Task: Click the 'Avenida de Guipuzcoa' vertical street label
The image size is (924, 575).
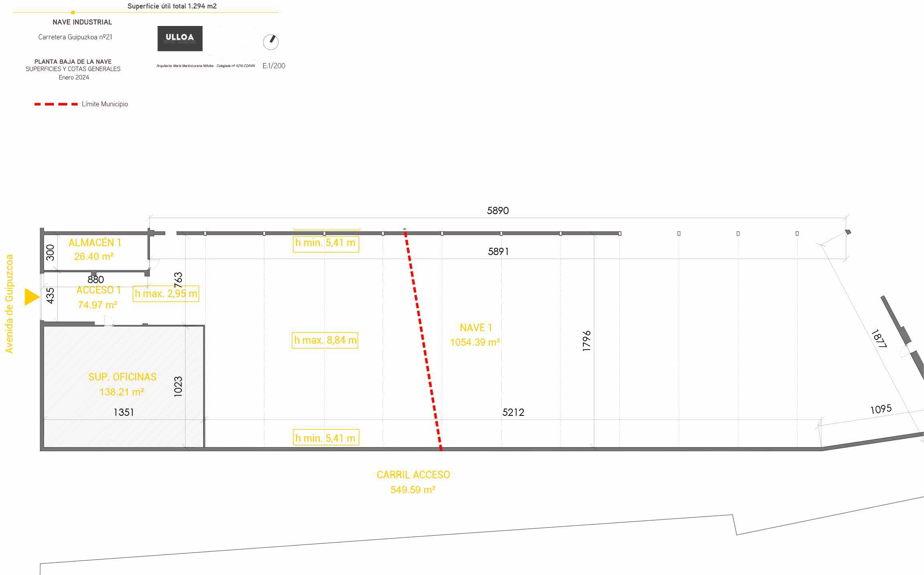Action: pyautogui.click(x=9, y=304)
